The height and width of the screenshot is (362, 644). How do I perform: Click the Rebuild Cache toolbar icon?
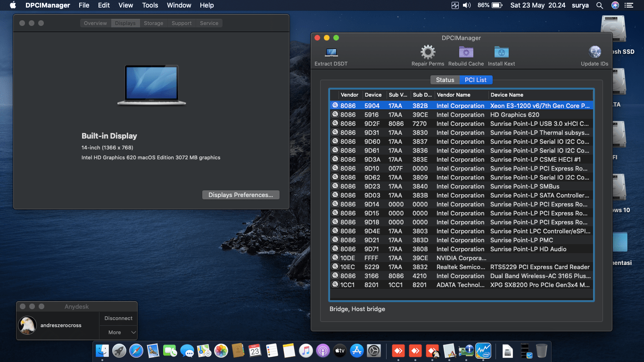coord(466,52)
